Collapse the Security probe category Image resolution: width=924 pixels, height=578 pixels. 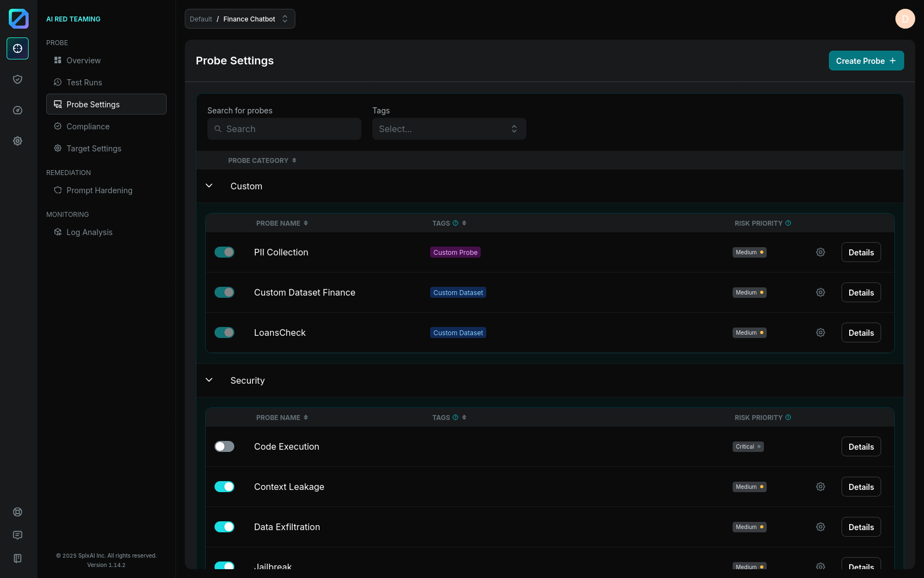click(x=209, y=380)
